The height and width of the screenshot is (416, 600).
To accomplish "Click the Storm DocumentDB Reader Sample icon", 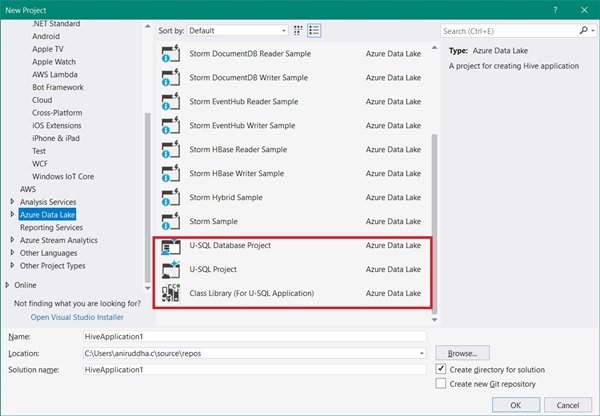I will (171, 54).
